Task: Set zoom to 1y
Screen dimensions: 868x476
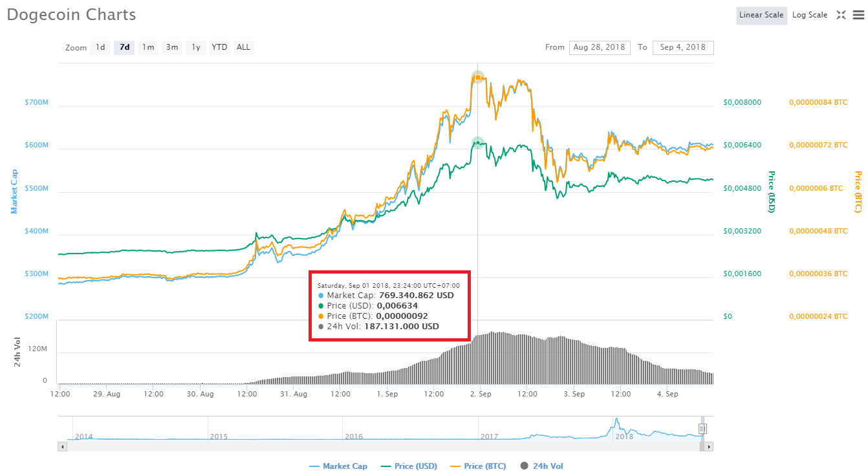Action: click(195, 47)
